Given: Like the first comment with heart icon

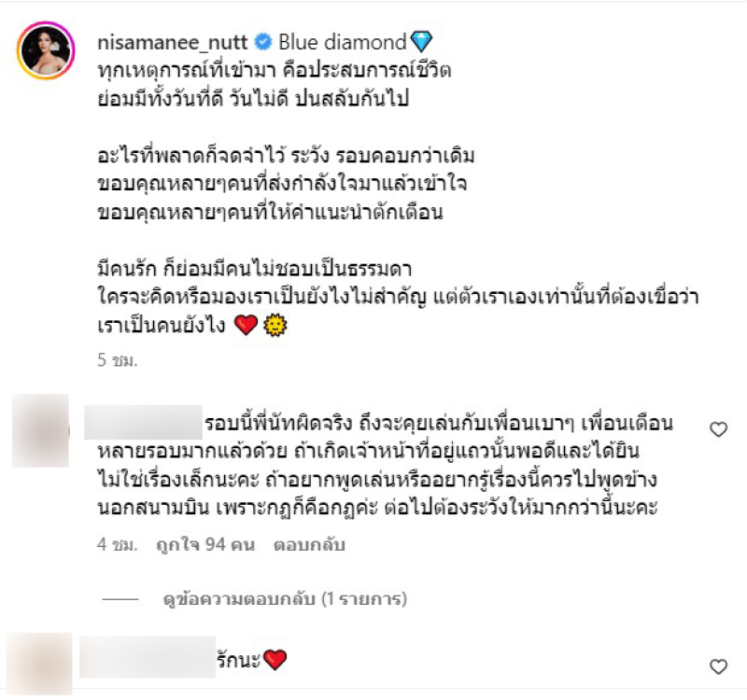Looking at the screenshot, I should (x=718, y=429).
